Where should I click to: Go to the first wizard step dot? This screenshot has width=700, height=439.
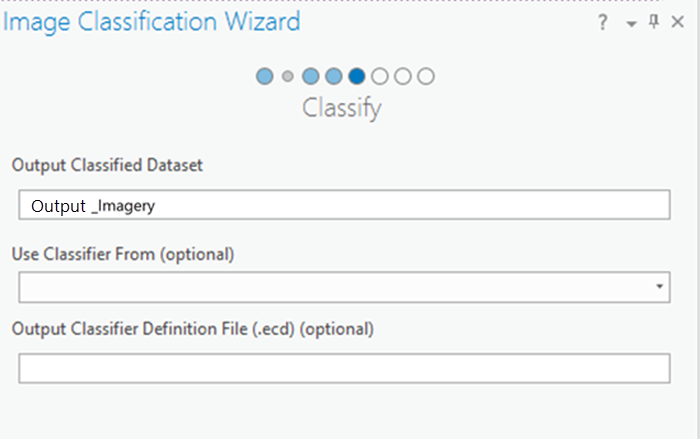pyautogui.click(x=265, y=76)
